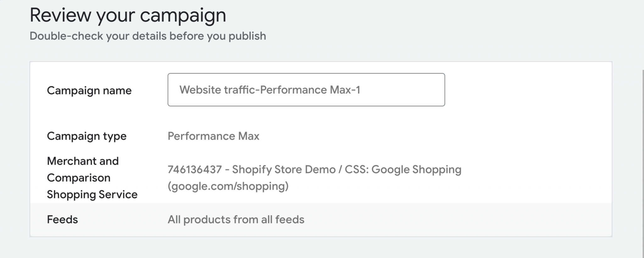
Task: Click the '(google.com/shopping)' text
Action: [228, 186]
